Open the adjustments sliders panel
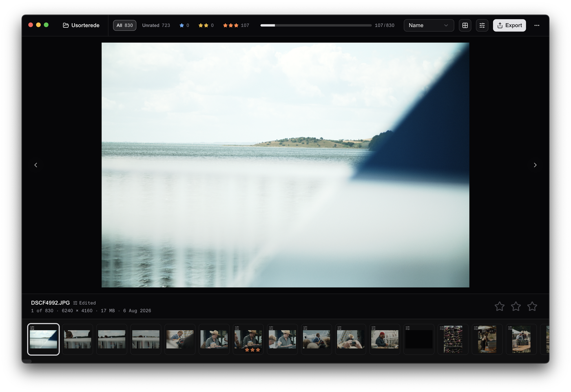Screen dimensions: 571x392 (482, 25)
